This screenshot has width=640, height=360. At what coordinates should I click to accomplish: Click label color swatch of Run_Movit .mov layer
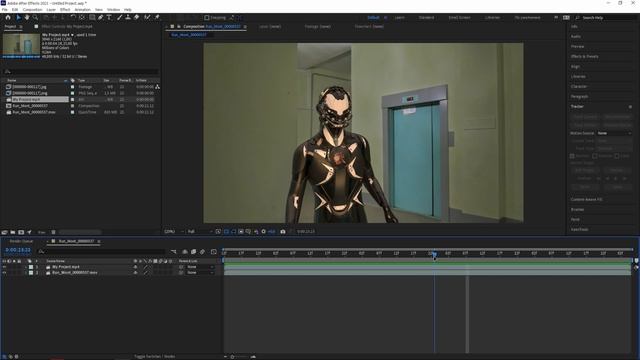31,273
